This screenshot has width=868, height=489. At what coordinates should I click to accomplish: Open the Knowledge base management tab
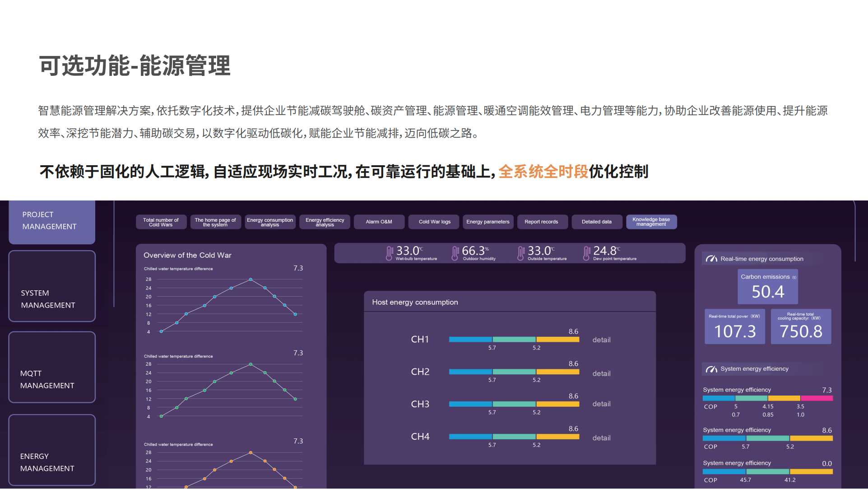pyautogui.click(x=651, y=222)
